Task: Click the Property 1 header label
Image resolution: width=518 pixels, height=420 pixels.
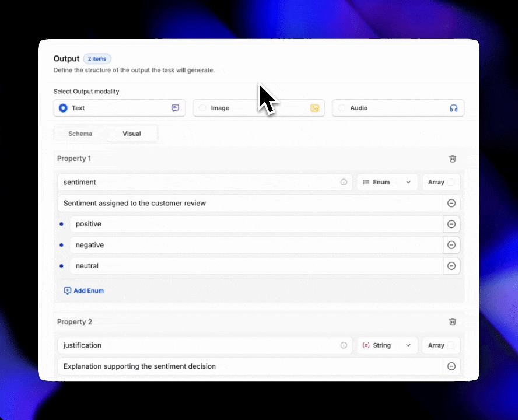Action: click(x=74, y=159)
